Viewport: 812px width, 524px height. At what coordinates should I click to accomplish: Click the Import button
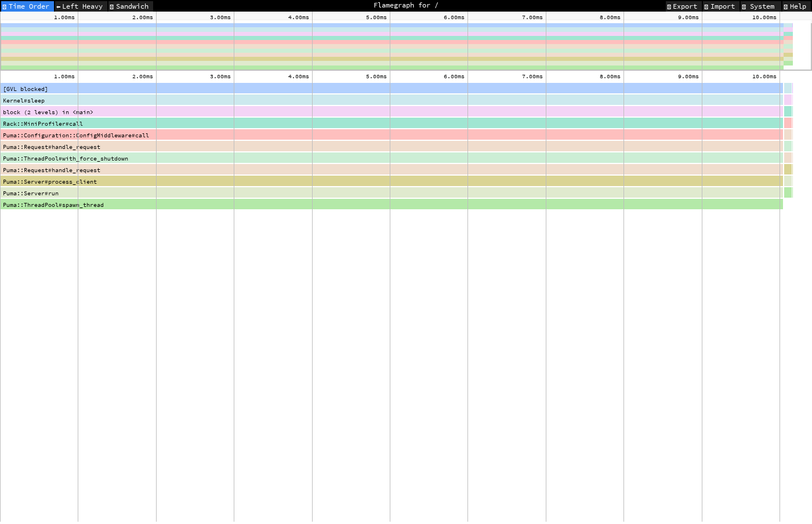pyautogui.click(x=719, y=6)
